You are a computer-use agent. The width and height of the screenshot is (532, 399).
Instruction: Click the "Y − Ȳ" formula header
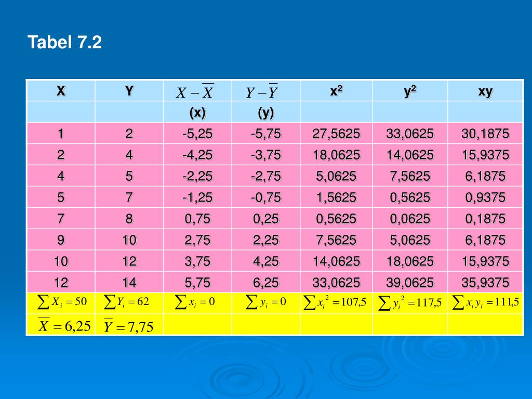(x=262, y=91)
